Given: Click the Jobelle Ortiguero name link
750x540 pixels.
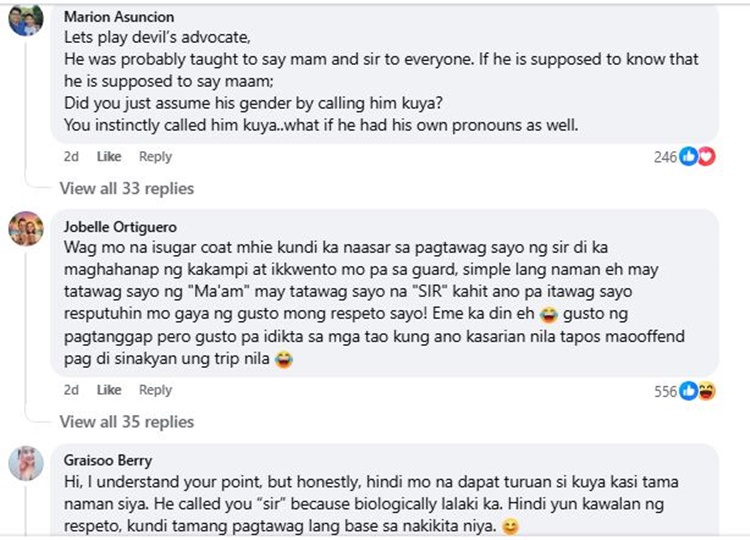Looking at the screenshot, I should (x=120, y=227).
